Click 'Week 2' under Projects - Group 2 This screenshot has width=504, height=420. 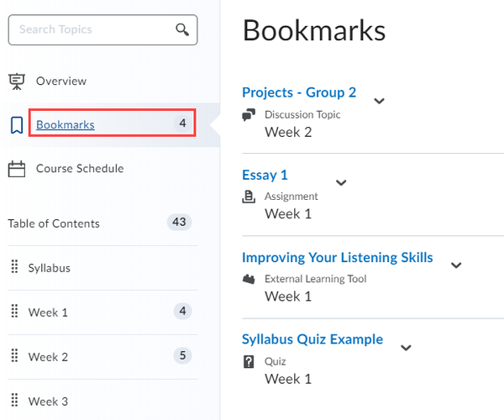[288, 132]
